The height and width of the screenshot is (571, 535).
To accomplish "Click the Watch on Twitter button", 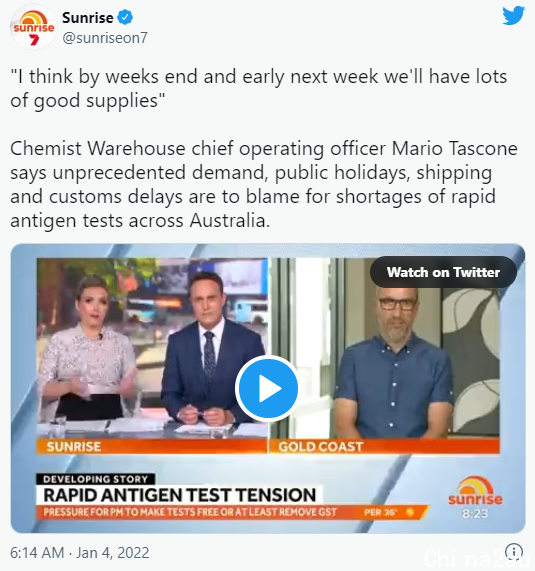I will pyautogui.click(x=443, y=272).
